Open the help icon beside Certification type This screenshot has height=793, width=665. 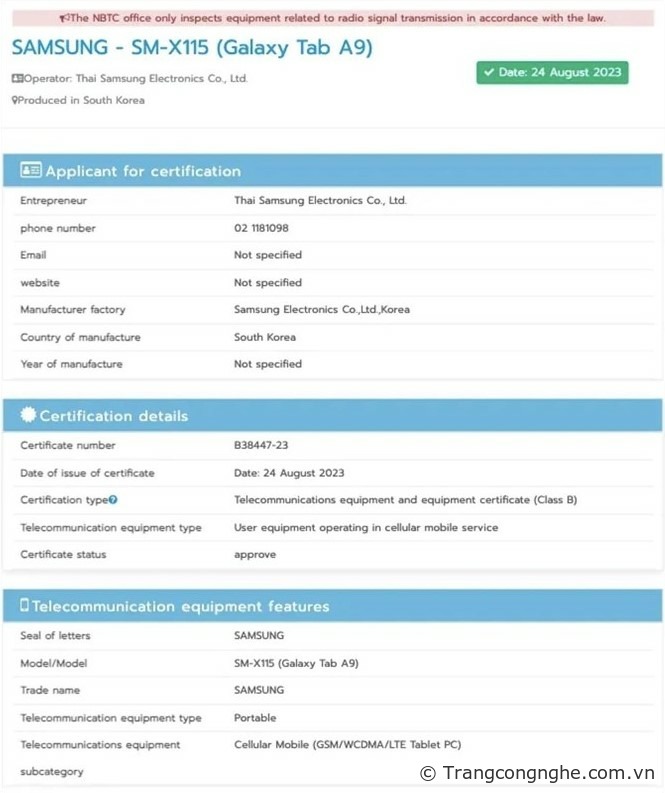(113, 500)
